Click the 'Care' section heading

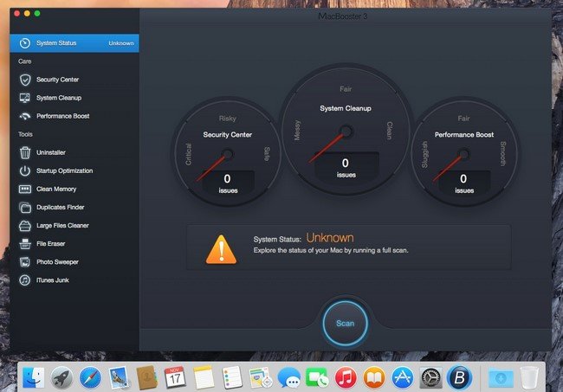click(25, 61)
